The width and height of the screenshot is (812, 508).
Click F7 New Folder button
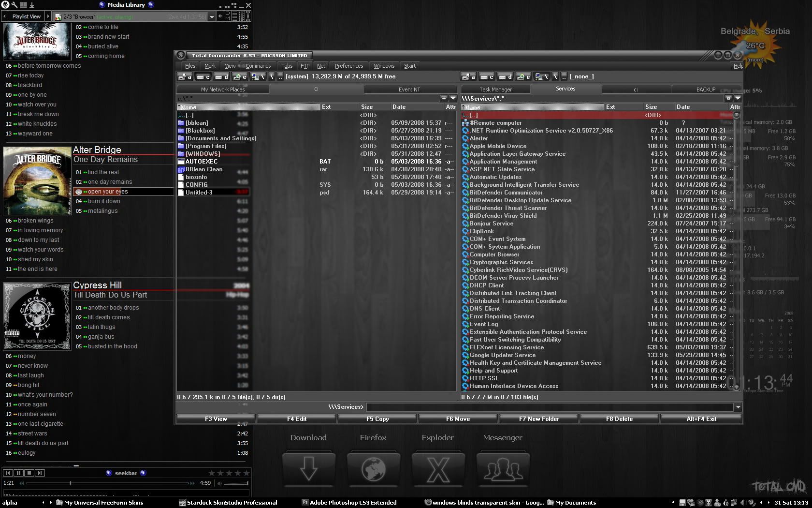coord(539,419)
